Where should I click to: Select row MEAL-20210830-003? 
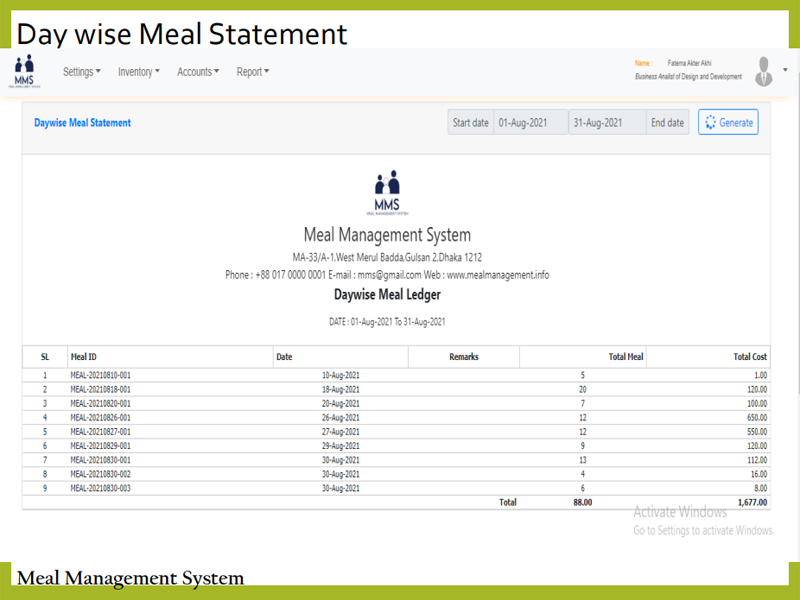click(100, 488)
